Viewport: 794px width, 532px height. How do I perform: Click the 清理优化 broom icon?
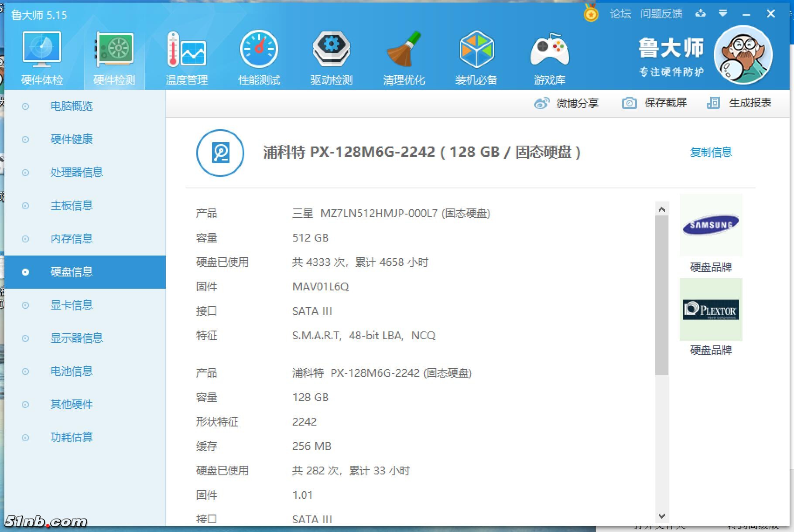(404, 57)
